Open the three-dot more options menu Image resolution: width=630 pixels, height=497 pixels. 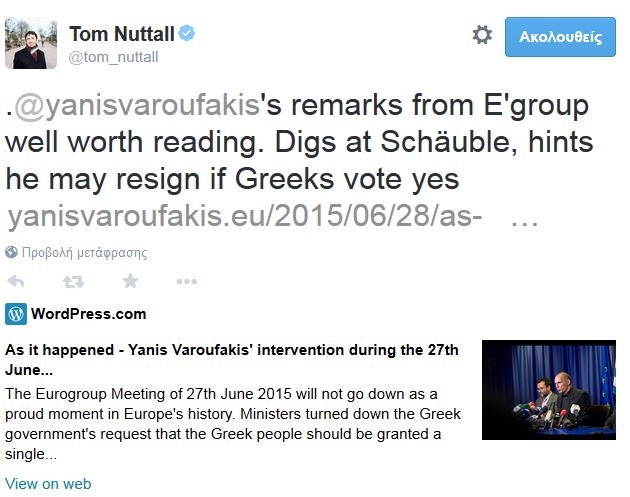[186, 282]
